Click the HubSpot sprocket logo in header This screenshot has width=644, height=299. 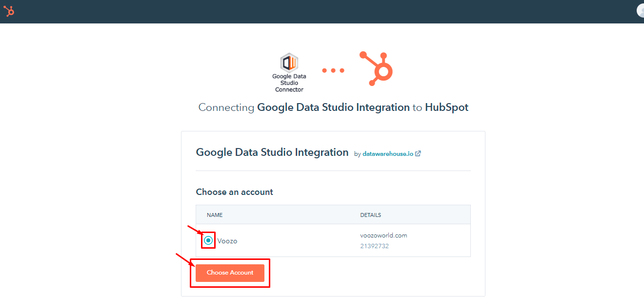tap(9, 11)
